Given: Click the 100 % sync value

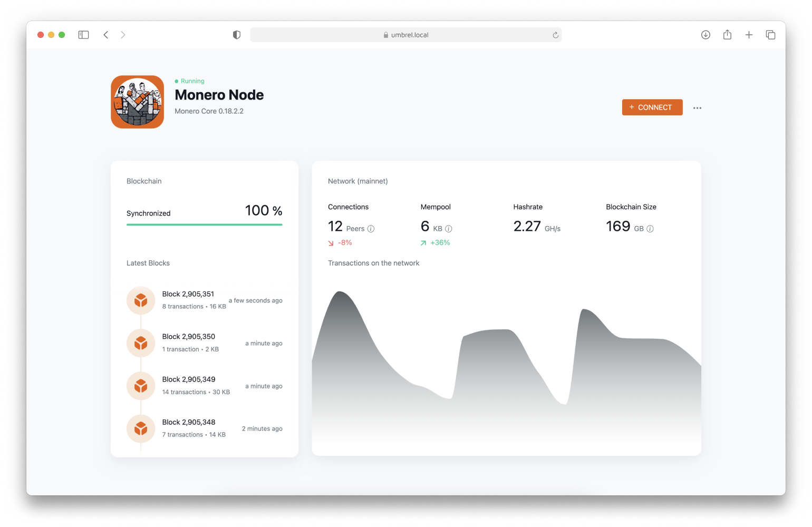Looking at the screenshot, I should (x=264, y=211).
